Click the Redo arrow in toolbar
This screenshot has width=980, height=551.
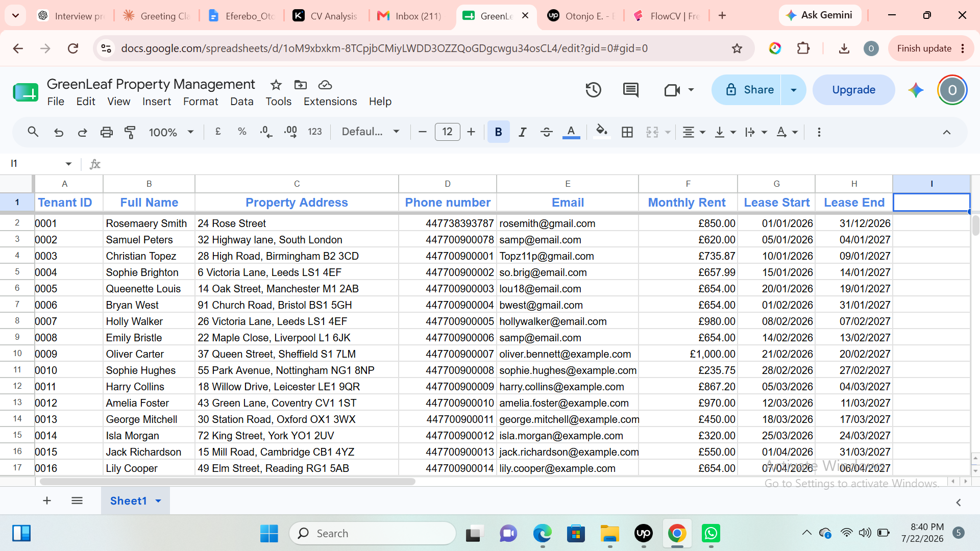point(82,132)
